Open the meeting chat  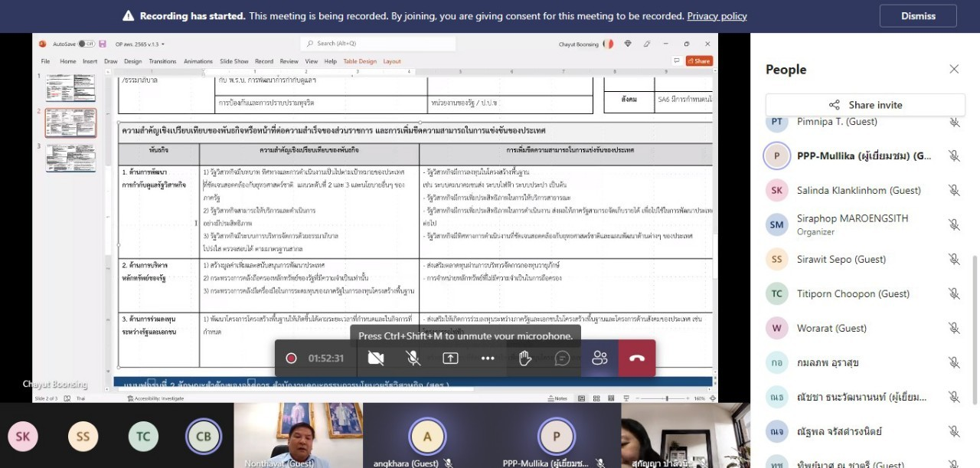562,358
